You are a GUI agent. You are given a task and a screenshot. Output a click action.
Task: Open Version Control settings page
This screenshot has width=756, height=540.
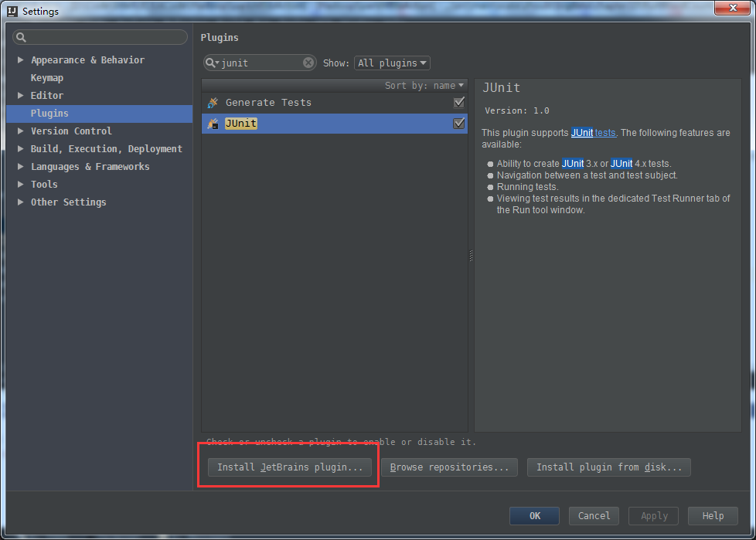tap(71, 131)
